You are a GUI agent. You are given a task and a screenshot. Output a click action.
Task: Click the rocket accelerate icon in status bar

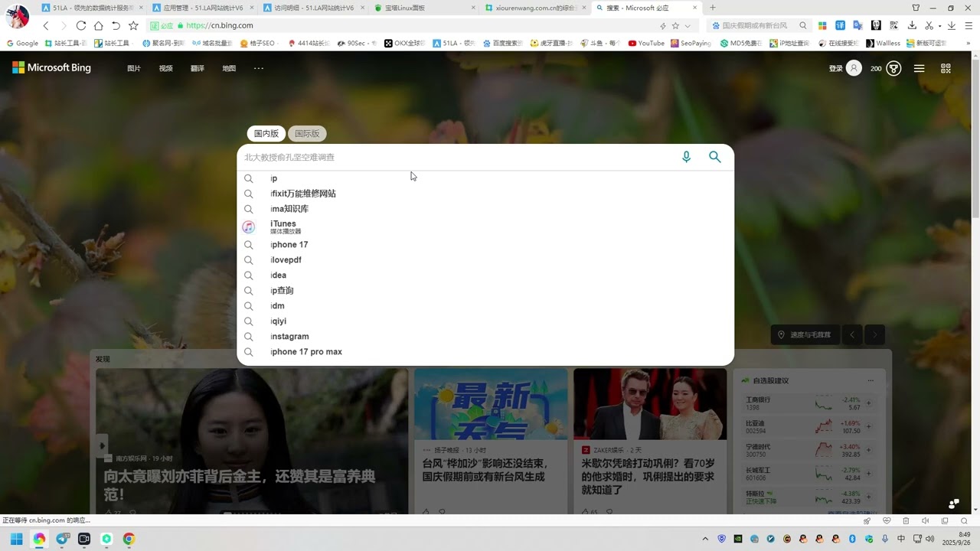pyautogui.click(x=867, y=520)
